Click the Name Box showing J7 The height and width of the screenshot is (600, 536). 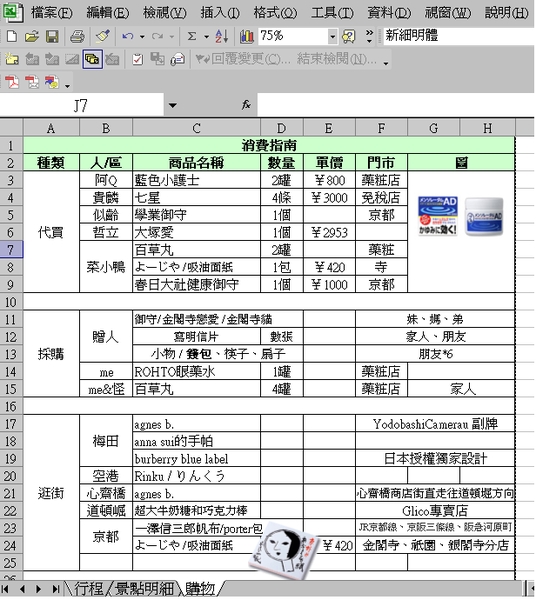pyautogui.click(x=82, y=105)
